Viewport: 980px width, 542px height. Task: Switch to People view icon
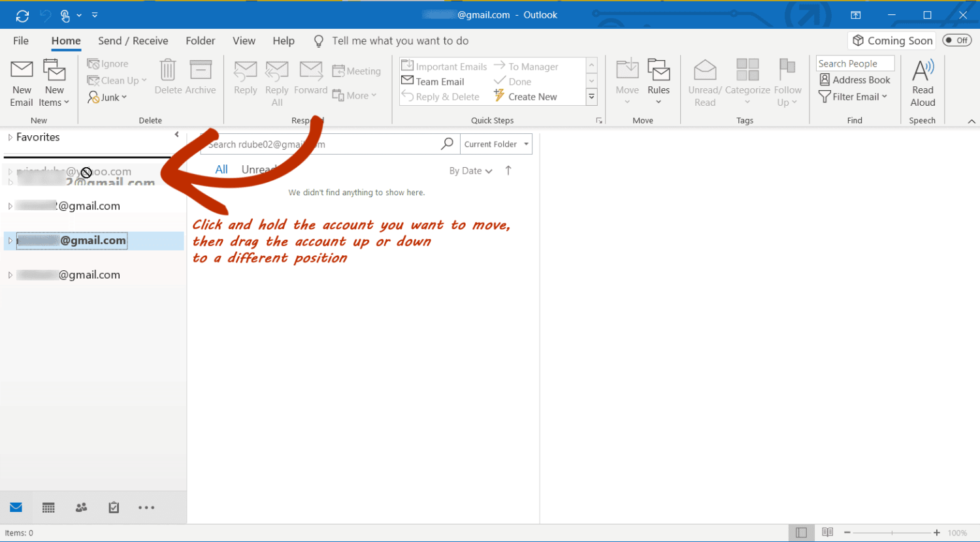81,507
